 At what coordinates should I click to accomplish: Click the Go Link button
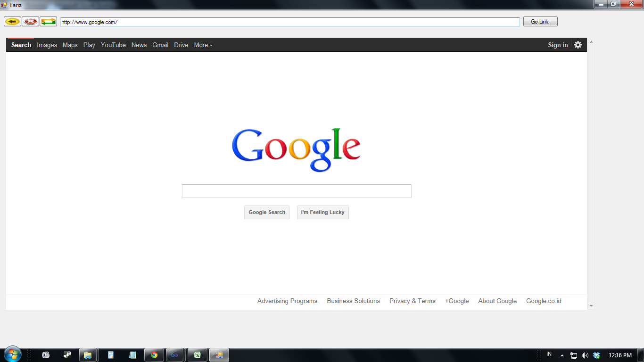[540, 21]
